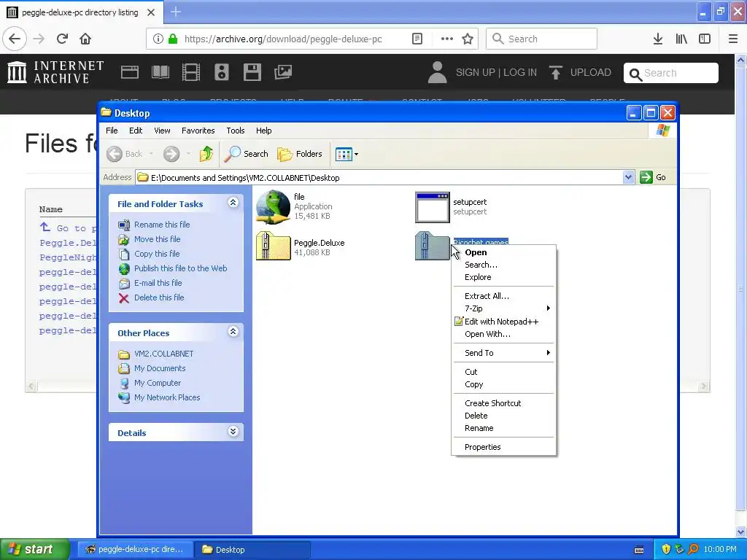This screenshot has height=560, width=747.
Task: Click E-mail this file task
Action: coord(158,283)
